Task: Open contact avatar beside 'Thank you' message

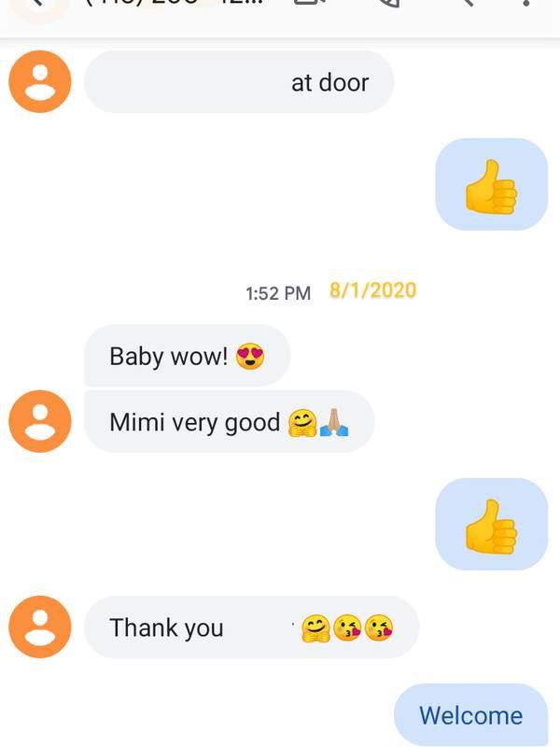Action: tap(40, 627)
